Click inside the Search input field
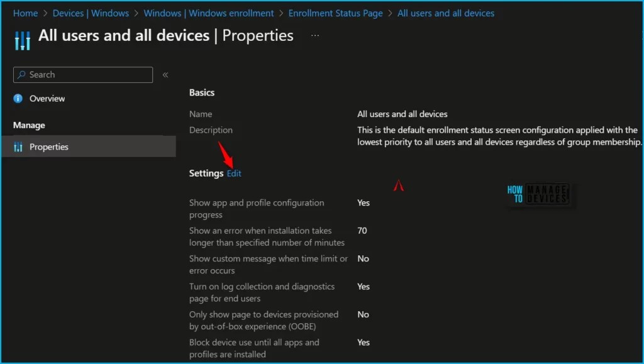Viewport: 644px width, 364px height. pyautogui.click(x=82, y=74)
